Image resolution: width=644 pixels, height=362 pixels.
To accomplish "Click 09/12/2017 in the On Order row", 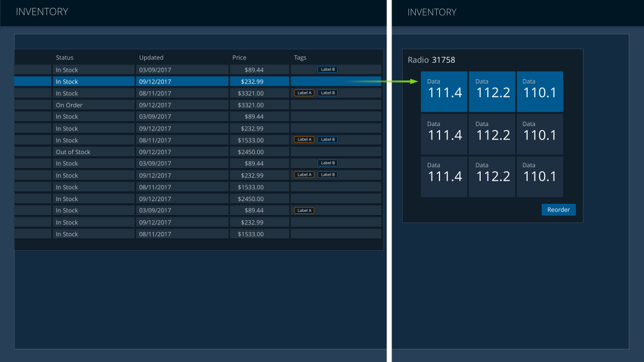I will click(x=155, y=105).
